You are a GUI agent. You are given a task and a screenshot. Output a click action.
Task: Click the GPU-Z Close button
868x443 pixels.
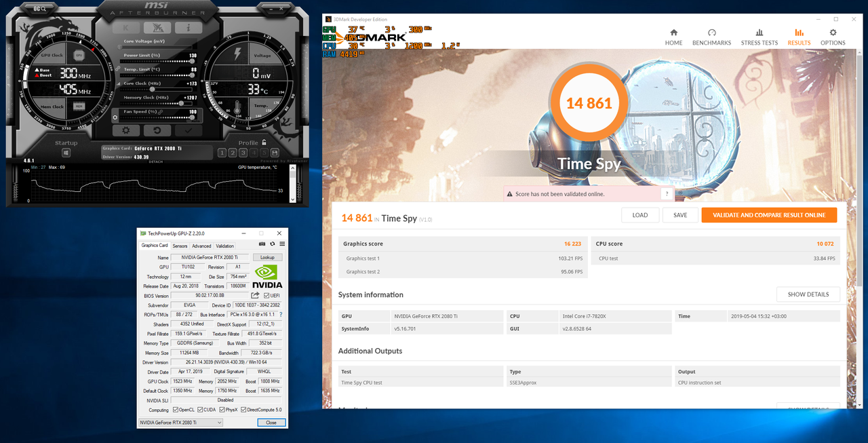click(x=271, y=423)
